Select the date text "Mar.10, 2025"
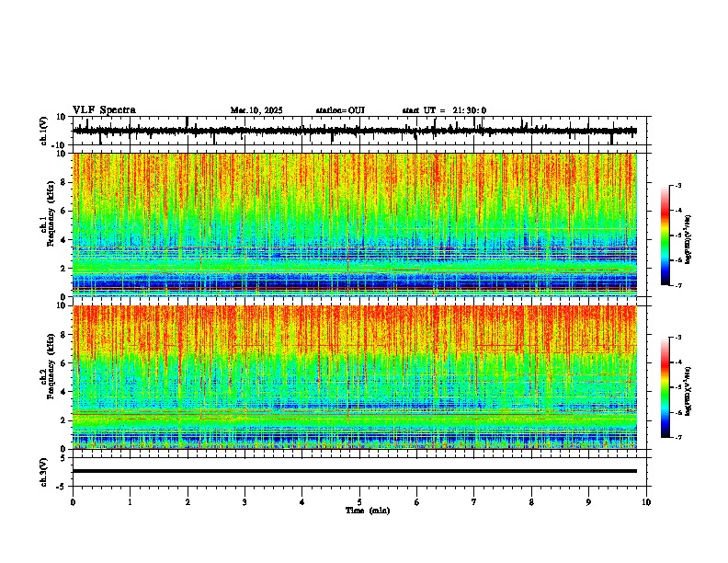This screenshot has height=563, width=728. (x=256, y=110)
